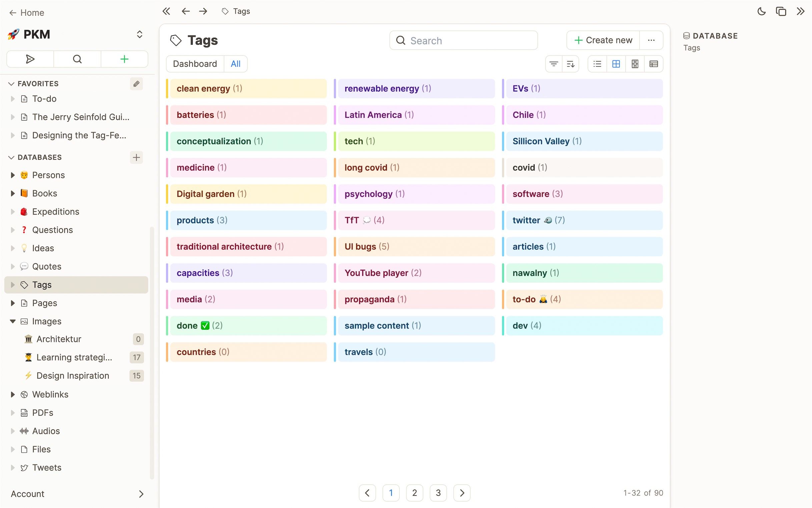Viewport: 812px width, 508px height.
Task: Collapse panels with double left chevron
Action: point(166,11)
